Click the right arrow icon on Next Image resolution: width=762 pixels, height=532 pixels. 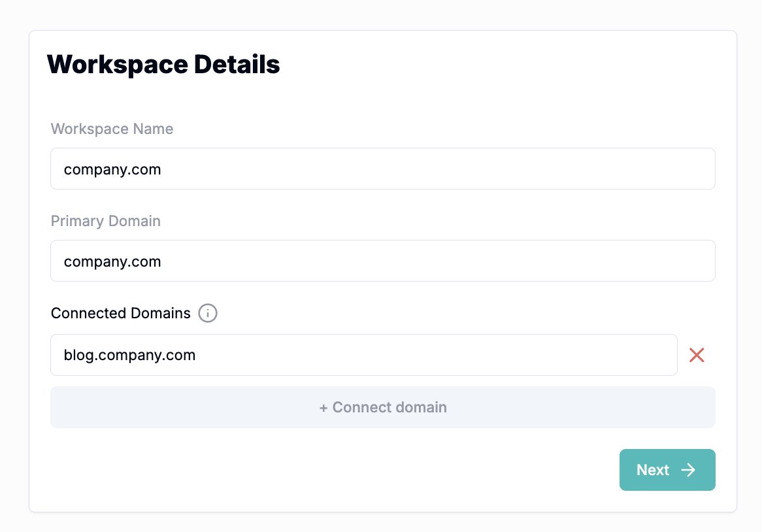pyautogui.click(x=688, y=470)
